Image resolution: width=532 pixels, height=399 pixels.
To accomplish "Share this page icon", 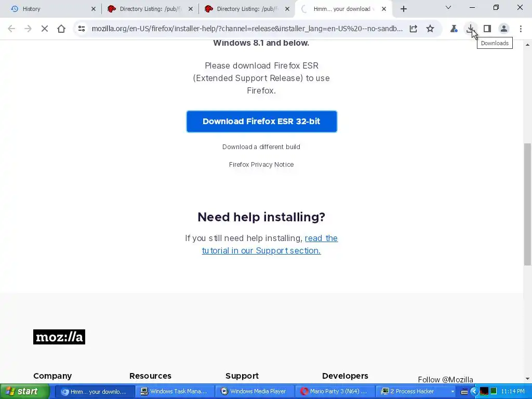I will (x=413, y=29).
